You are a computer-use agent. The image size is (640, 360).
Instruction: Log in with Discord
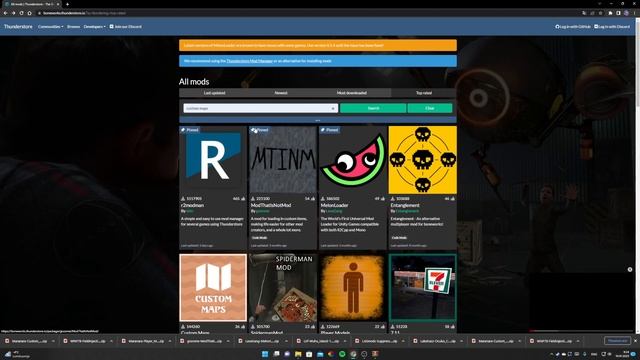pyautogui.click(x=612, y=27)
